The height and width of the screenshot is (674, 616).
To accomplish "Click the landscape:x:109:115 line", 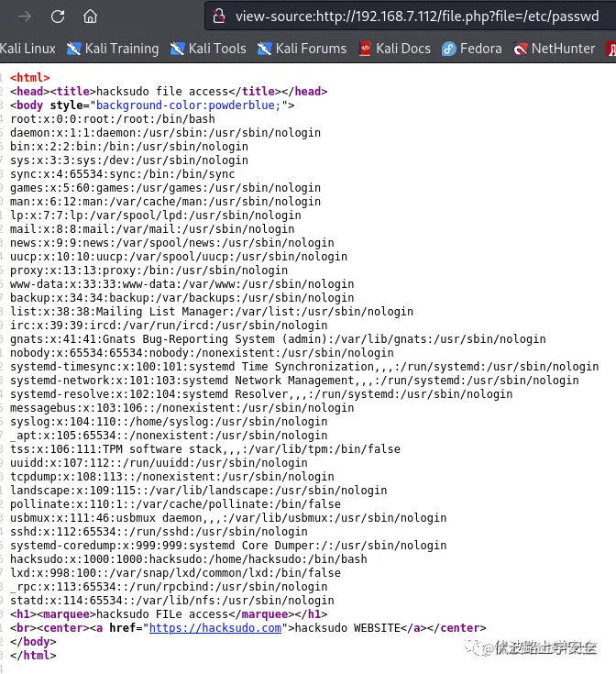I will [199, 491].
